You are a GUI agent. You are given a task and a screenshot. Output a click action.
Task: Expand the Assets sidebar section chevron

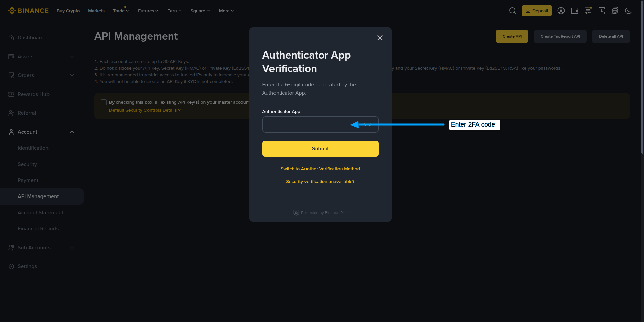coord(72,57)
